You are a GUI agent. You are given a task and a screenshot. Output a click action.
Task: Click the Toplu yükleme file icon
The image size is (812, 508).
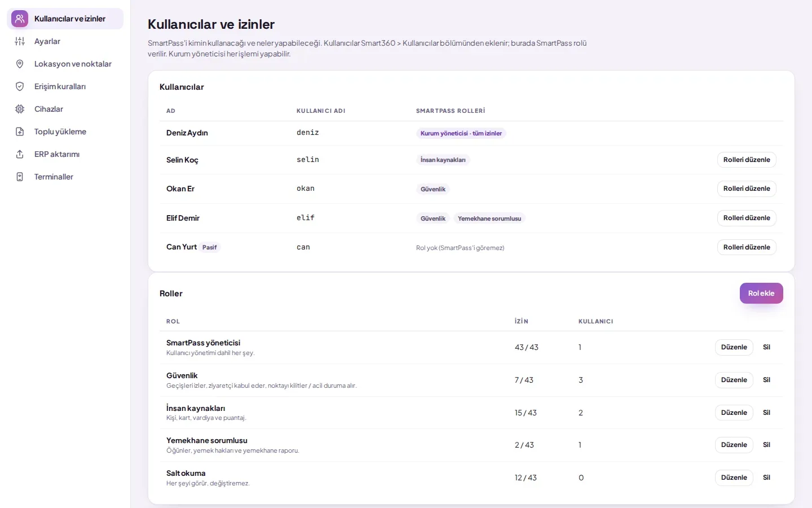[x=20, y=132]
